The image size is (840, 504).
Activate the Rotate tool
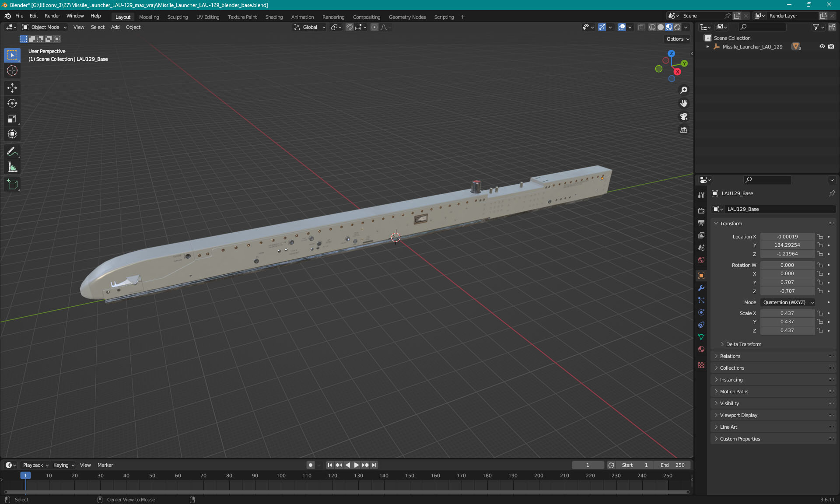12,103
